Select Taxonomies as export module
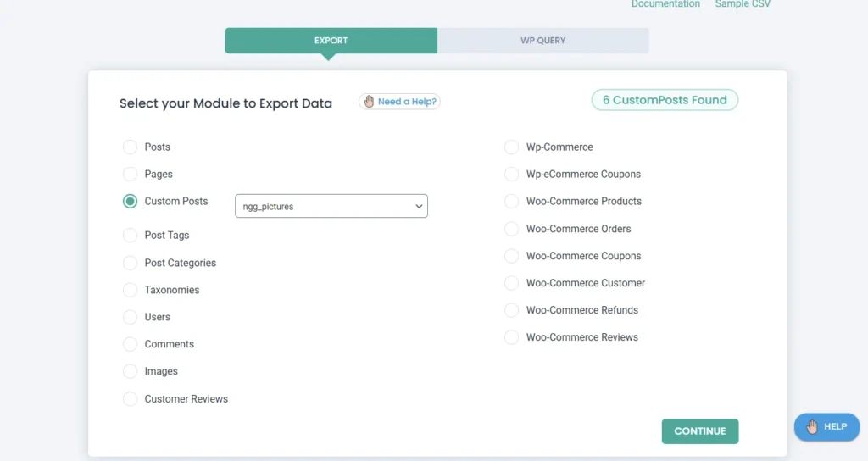The image size is (868, 461). pos(130,290)
